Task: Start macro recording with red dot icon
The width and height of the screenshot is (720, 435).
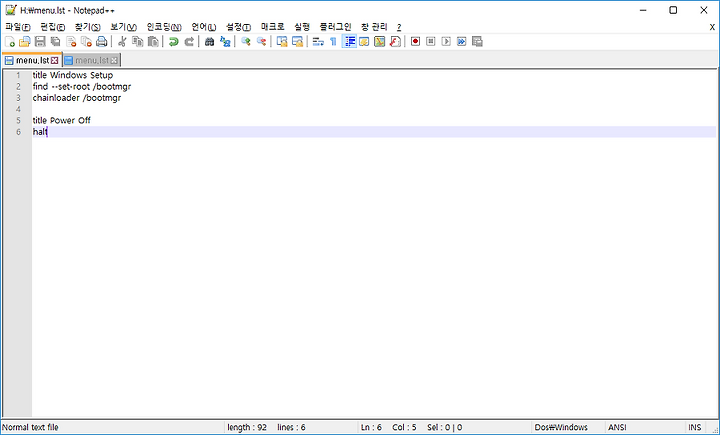Action: 416,42
